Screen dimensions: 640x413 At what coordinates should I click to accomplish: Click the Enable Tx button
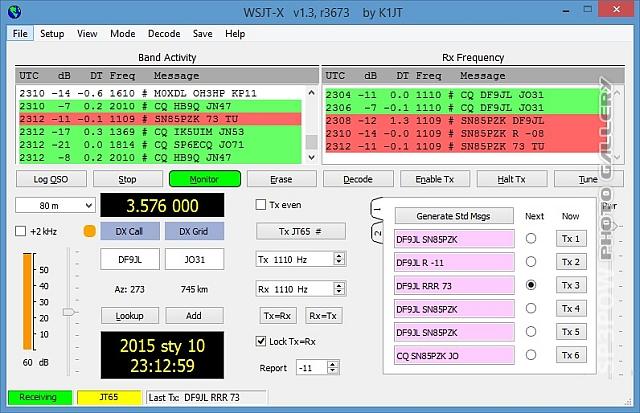[x=434, y=179]
